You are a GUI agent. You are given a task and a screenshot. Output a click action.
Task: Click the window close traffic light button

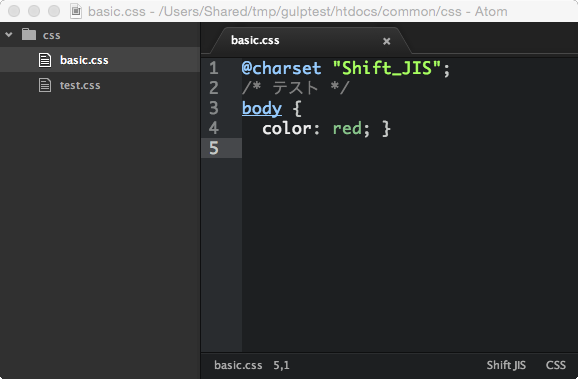pyautogui.click(x=14, y=11)
